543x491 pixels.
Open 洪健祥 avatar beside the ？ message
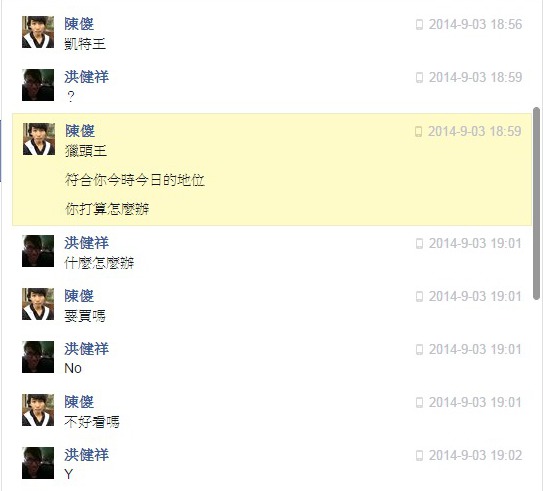tap(38, 85)
